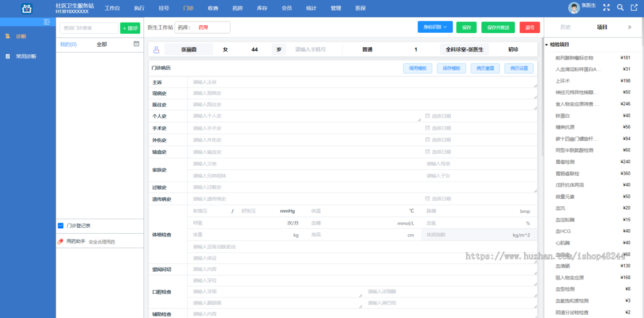This screenshot has width=644, height=318.
Task: Click the search magnifier icon
Action: [x=620, y=8]
